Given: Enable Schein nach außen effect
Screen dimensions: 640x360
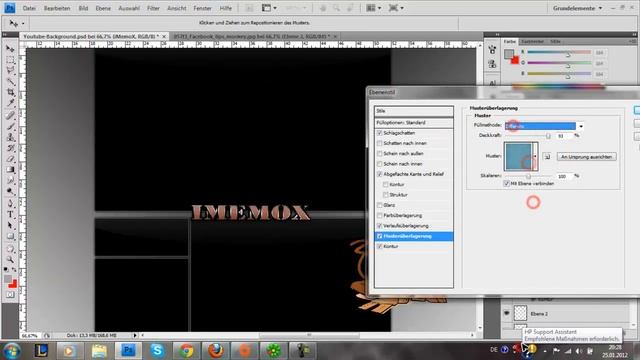Looking at the screenshot, I should click(x=380, y=153).
